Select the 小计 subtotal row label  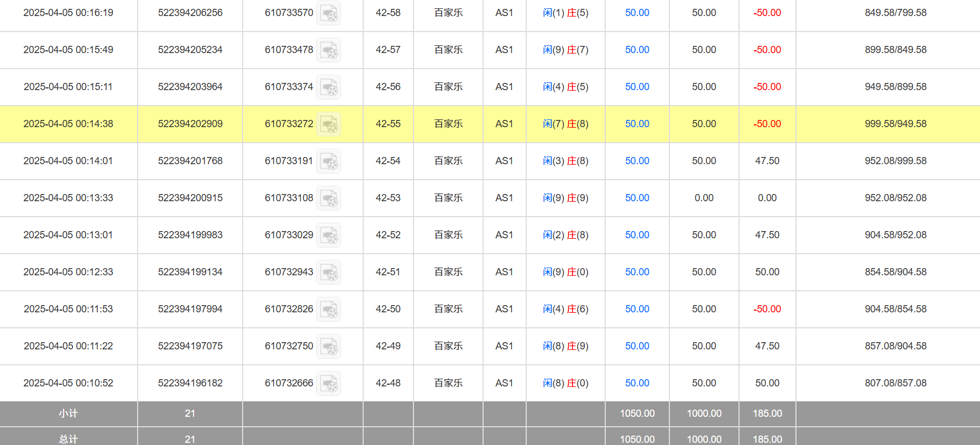click(x=68, y=413)
